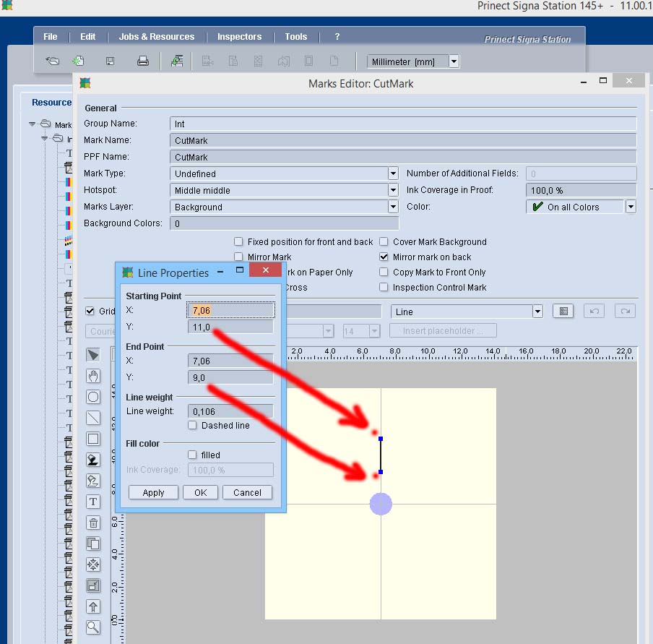Click the center arrows alignment tool
653x644 pixels.
[x=93, y=564]
